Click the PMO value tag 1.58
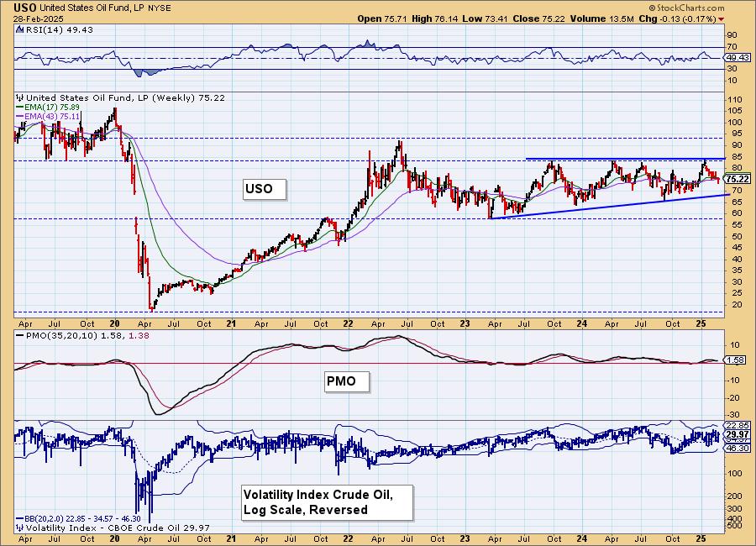 pos(736,360)
